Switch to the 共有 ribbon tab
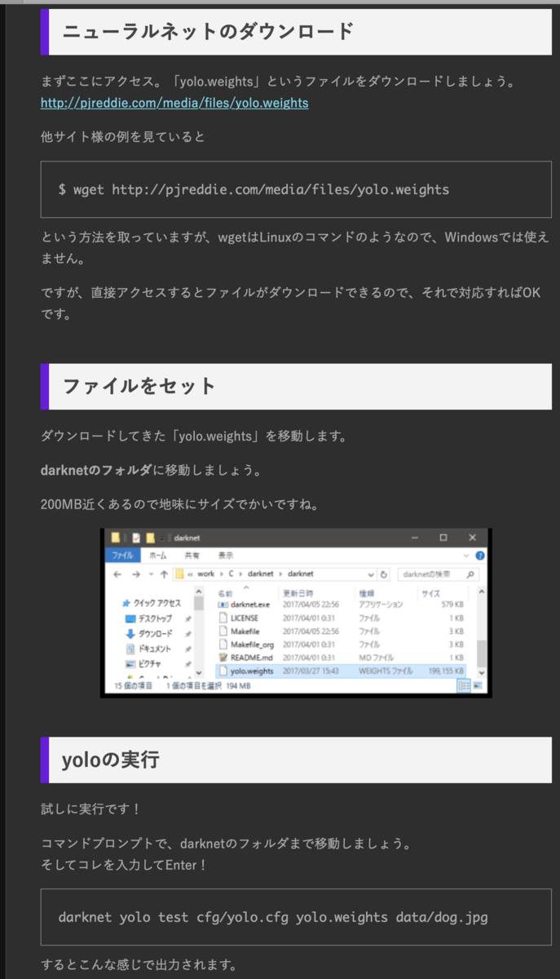 (x=192, y=556)
